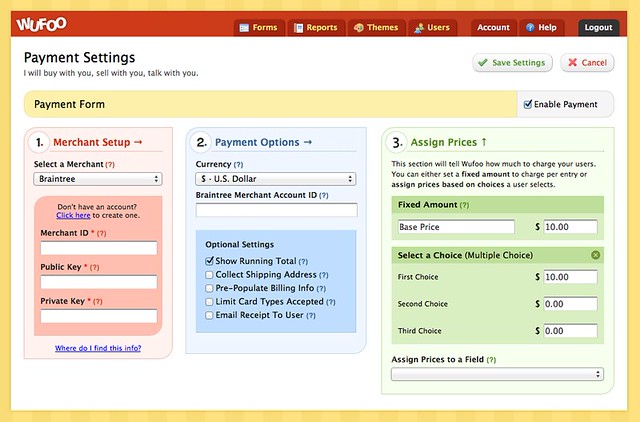Image resolution: width=640 pixels, height=422 pixels.
Task: Click the Themes palette icon
Action: pos(359,28)
